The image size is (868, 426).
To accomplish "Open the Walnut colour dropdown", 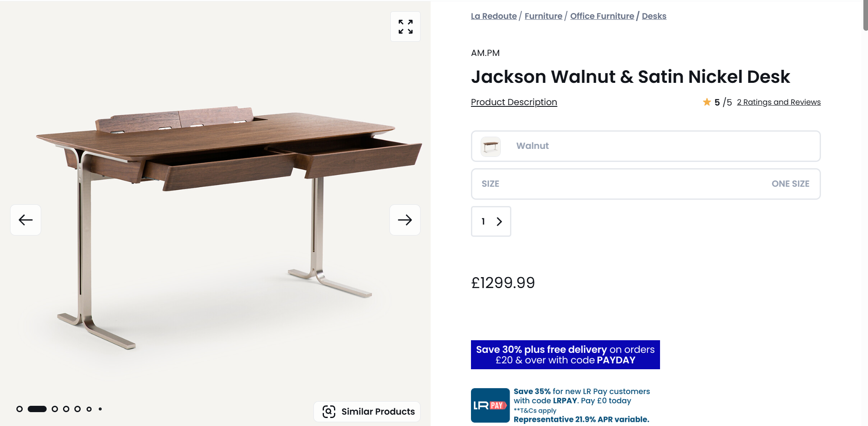I will pos(646,146).
